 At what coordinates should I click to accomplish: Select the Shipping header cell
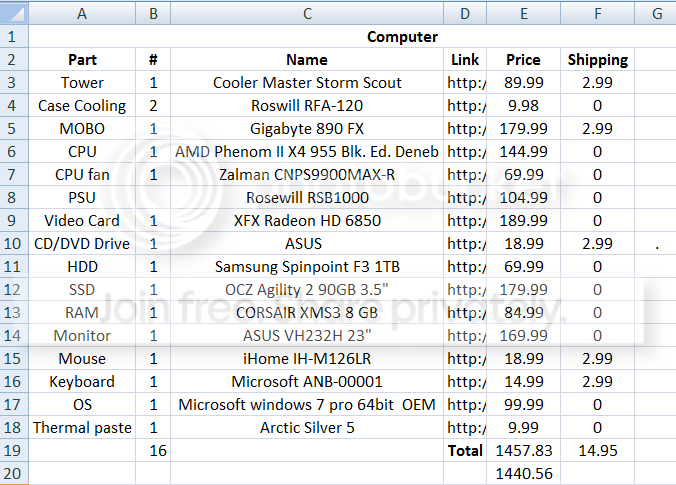[x=598, y=59]
